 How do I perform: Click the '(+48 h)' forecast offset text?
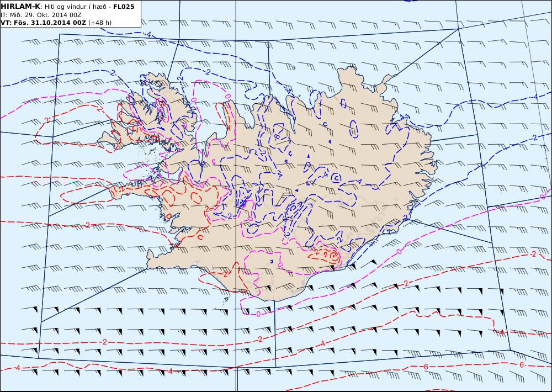tap(99, 23)
